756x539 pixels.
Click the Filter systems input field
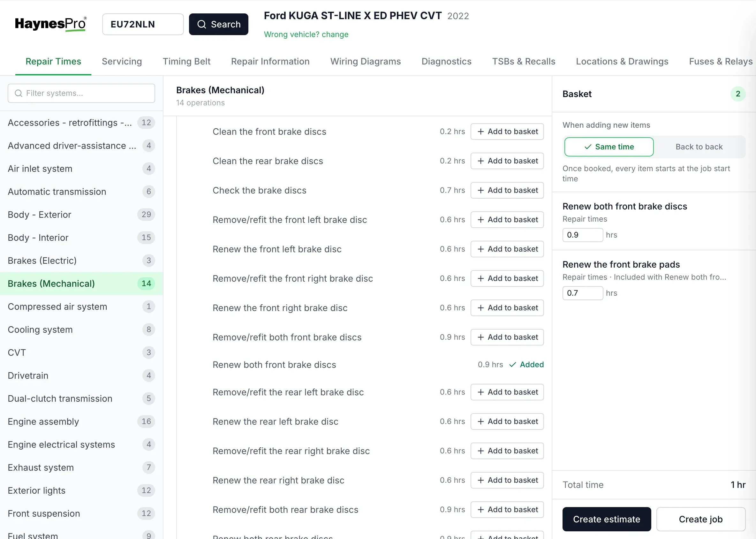[x=81, y=93]
